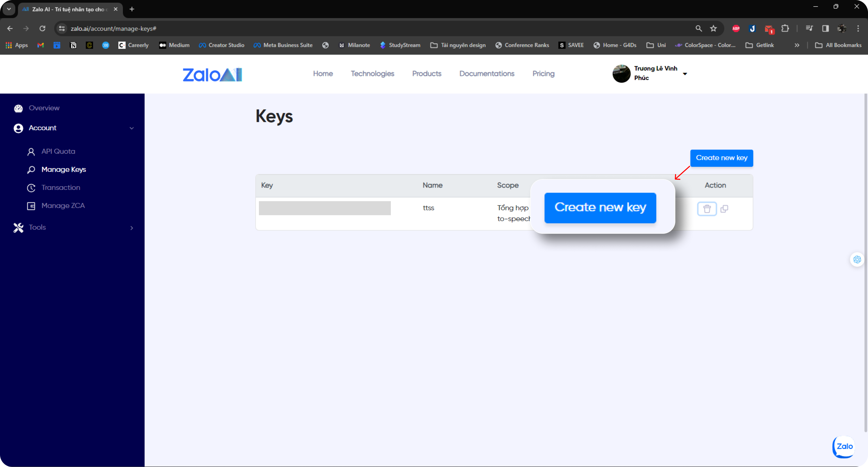Open the media control playlist icon

tap(809, 28)
